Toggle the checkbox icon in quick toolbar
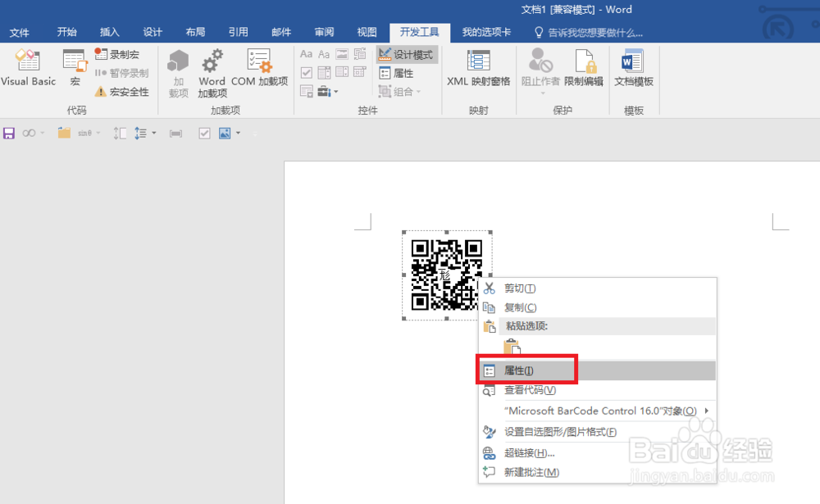The image size is (820, 504). (204, 134)
